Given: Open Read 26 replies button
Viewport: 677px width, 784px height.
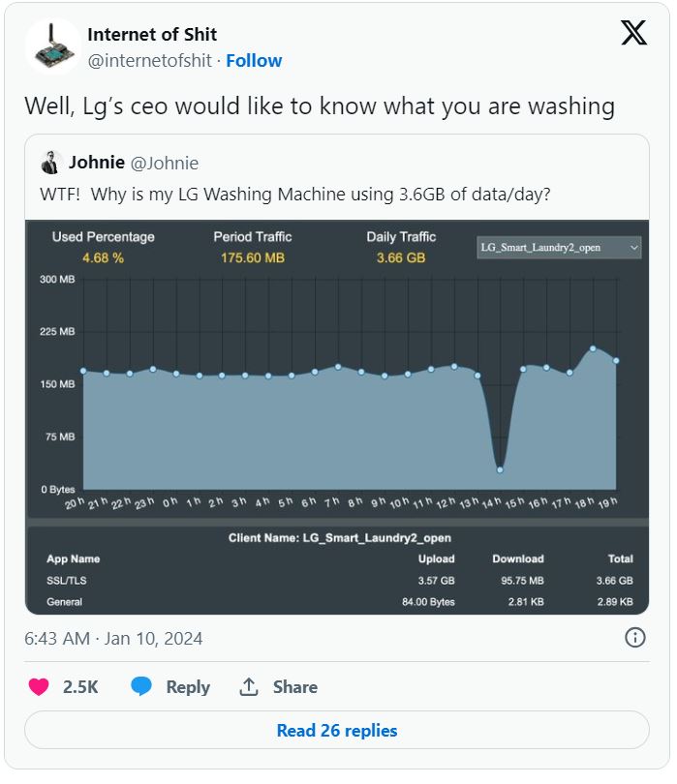Looking at the screenshot, I should click(x=337, y=730).
